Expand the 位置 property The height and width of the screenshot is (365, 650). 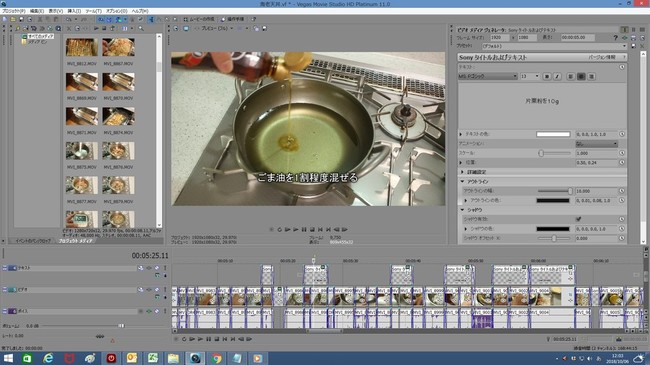461,163
